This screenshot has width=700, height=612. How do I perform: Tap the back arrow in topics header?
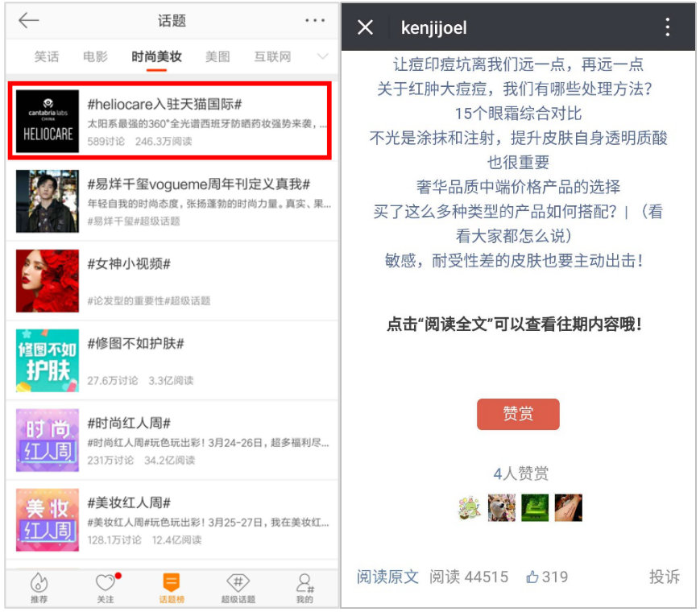(29, 21)
